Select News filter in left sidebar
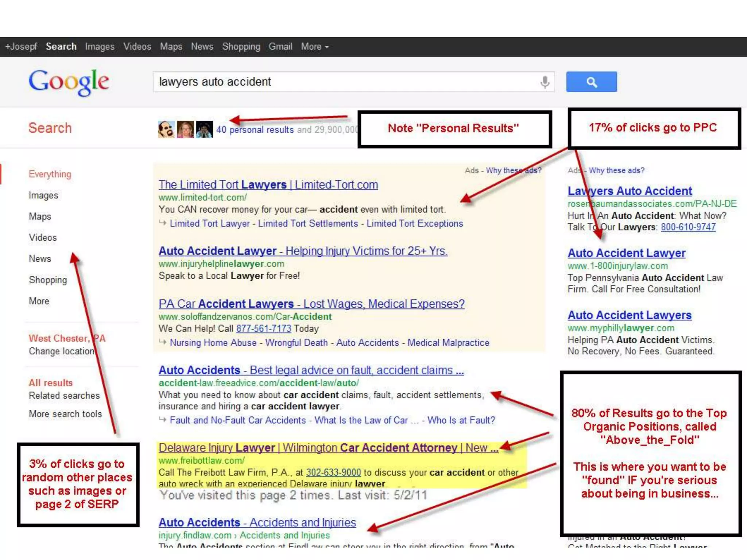 [40, 259]
